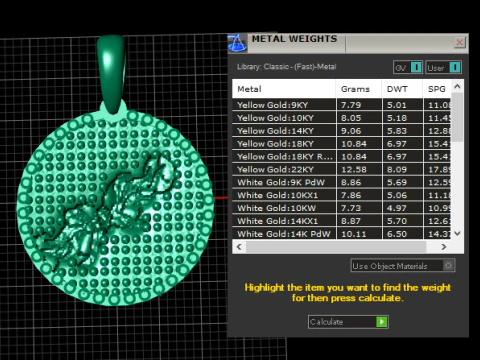The width and height of the screenshot is (480, 360).
Task: Click the 7.86 grams value
Action: coord(351,195)
